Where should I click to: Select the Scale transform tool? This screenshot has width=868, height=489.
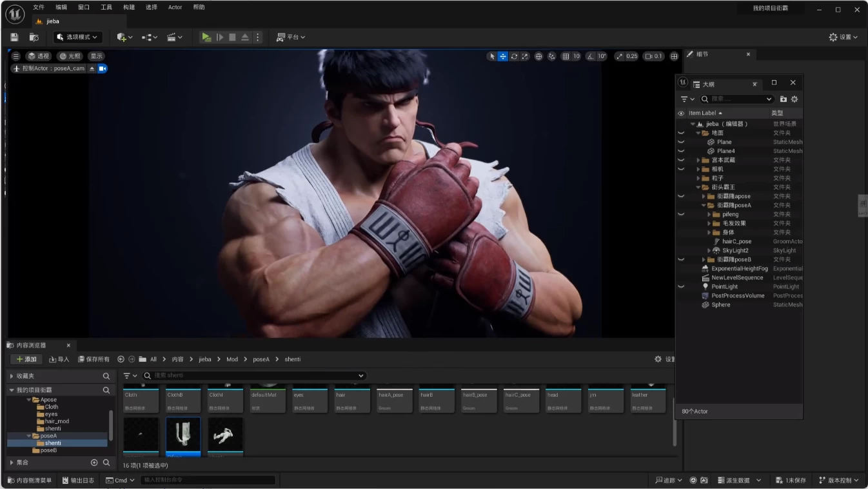tap(525, 56)
